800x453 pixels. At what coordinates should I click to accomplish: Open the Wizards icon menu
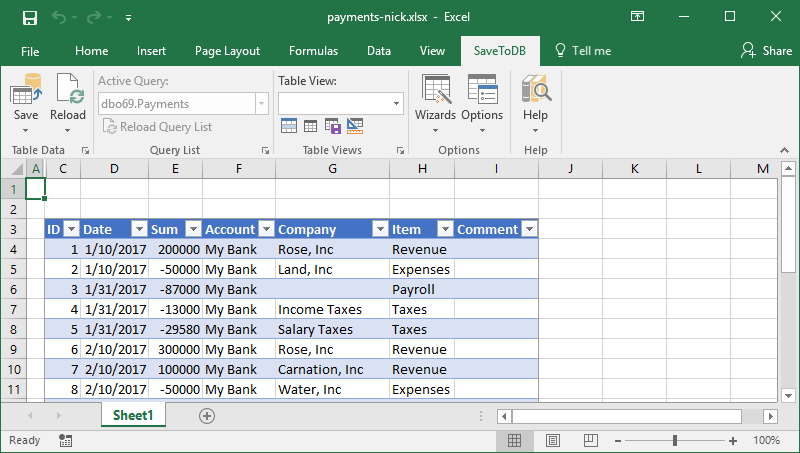pyautogui.click(x=436, y=90)
